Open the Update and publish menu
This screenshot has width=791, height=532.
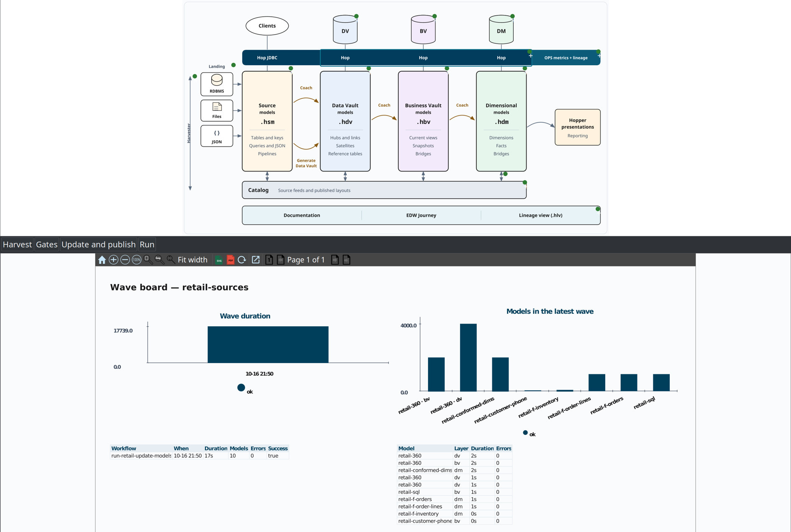(x=98, y=244)
